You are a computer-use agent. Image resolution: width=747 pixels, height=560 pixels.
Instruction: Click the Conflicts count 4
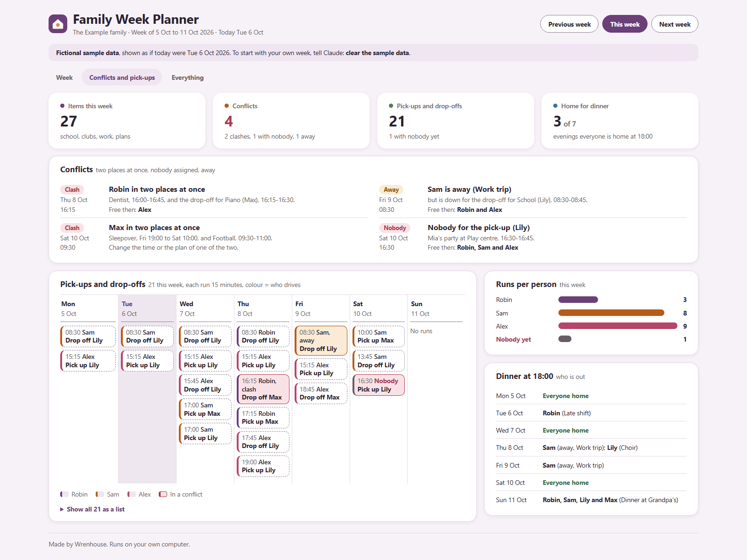(229, 121)
